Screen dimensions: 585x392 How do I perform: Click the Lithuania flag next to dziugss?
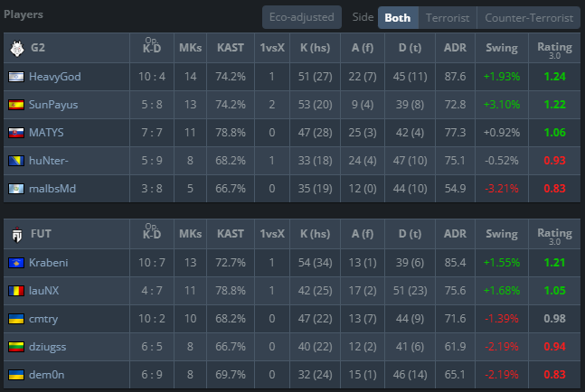click(15, 347)
